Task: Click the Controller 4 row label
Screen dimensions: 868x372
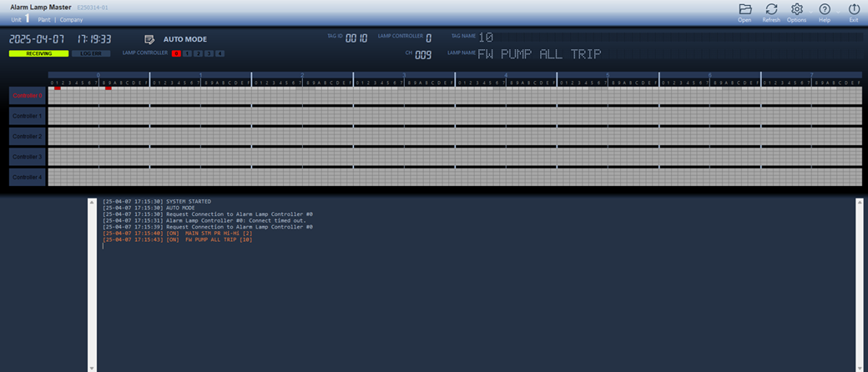Action: point(28,177)
